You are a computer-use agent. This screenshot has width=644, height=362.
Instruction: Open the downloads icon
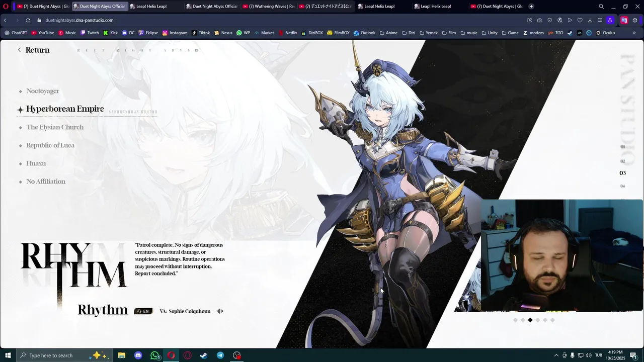590,20
